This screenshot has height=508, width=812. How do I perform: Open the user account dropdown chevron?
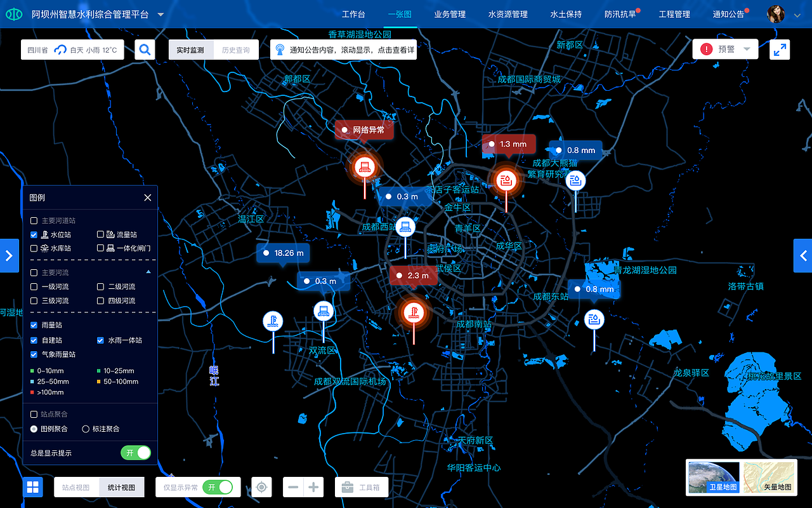coord(797,15)
